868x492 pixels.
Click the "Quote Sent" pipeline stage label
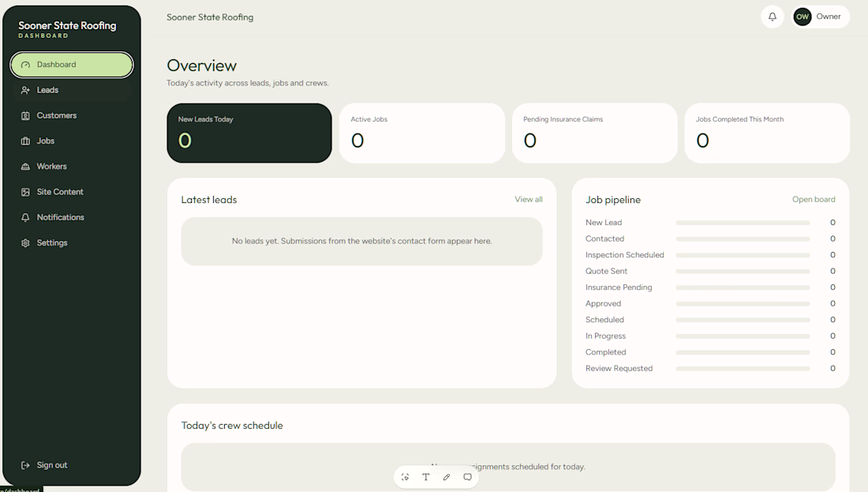607,271
